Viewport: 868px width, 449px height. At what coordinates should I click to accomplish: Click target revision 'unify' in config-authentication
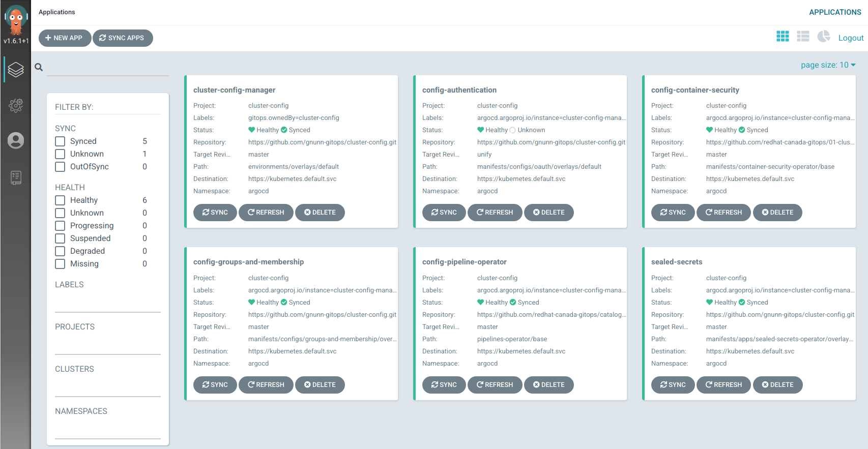pyautogui.click(x=484, y=155)
